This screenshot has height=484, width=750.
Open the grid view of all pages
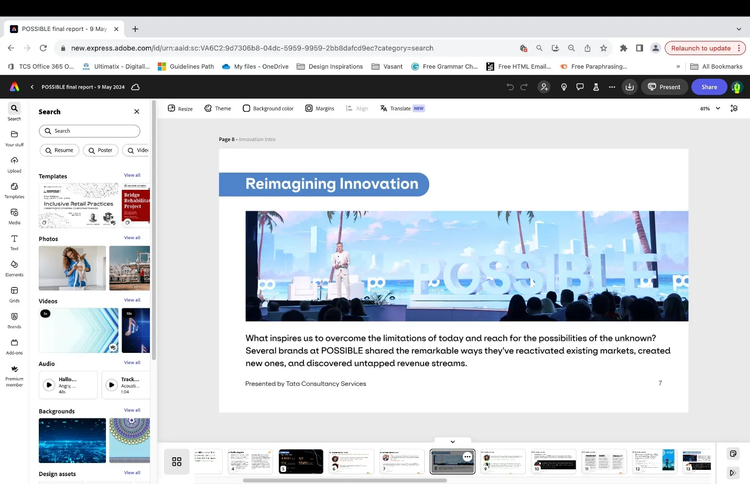[176, 461]
